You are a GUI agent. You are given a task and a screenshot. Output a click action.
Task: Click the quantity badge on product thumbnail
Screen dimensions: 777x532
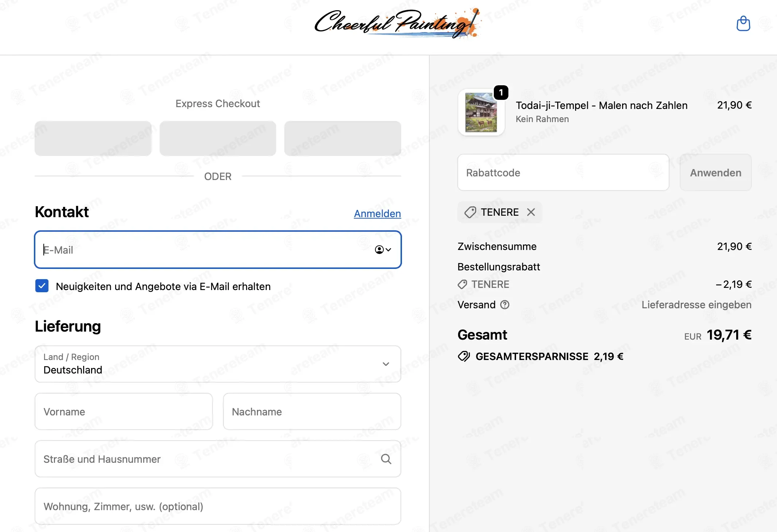pos(501,93)
